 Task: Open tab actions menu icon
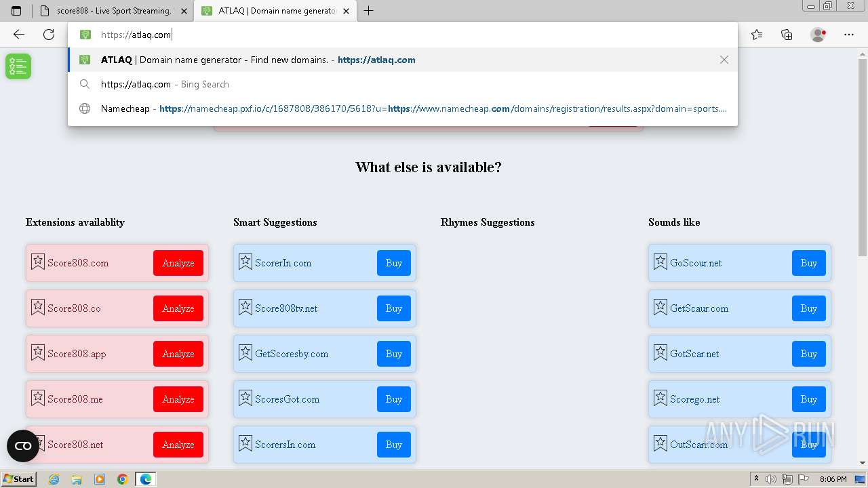click(x=16, y=11)
